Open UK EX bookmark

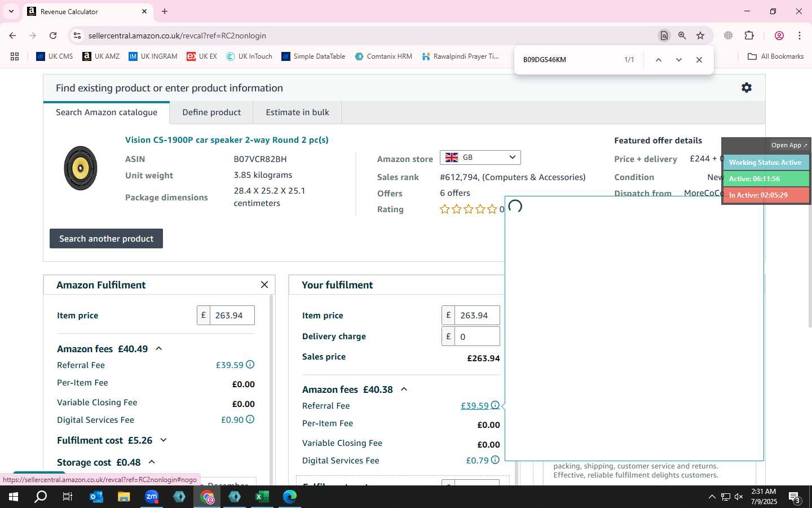point(202,56)
